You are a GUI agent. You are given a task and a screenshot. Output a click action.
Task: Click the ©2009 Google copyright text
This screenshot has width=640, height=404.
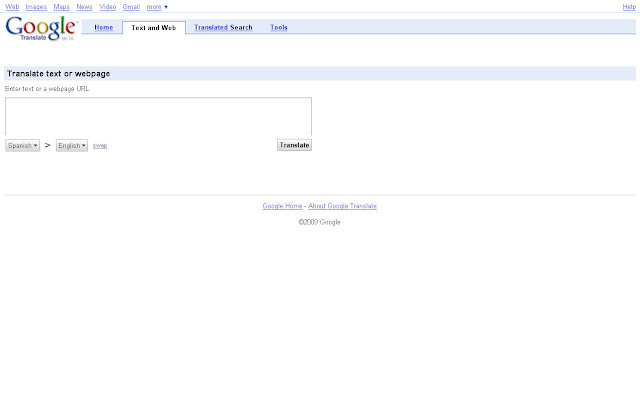(319, 222)
